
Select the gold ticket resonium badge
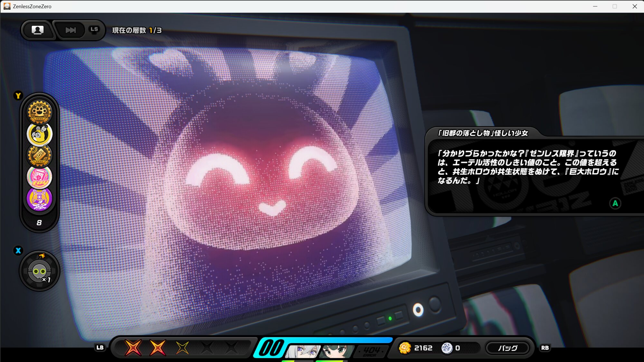(x=39, y=155)
